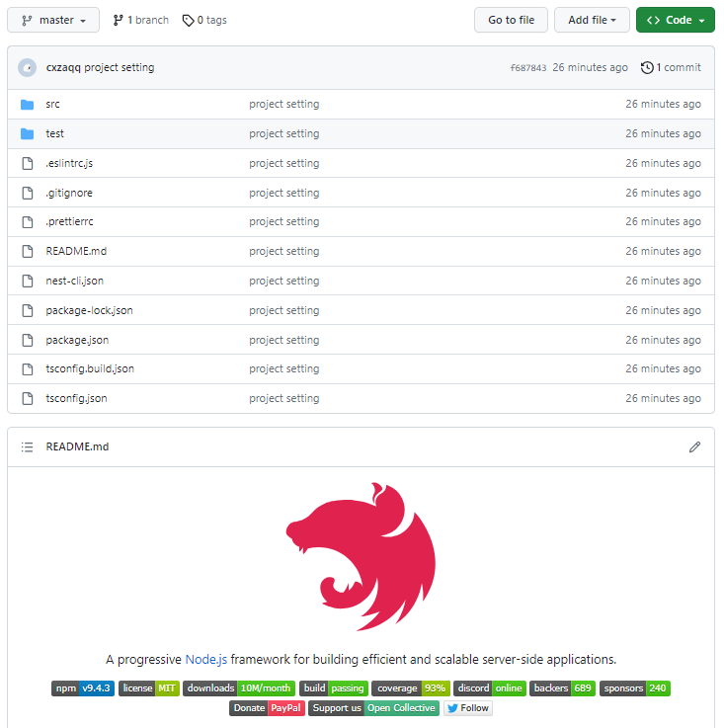724x728 pixels.
Task: Click the nest-cli.json file icon
Action: (28, 281)
